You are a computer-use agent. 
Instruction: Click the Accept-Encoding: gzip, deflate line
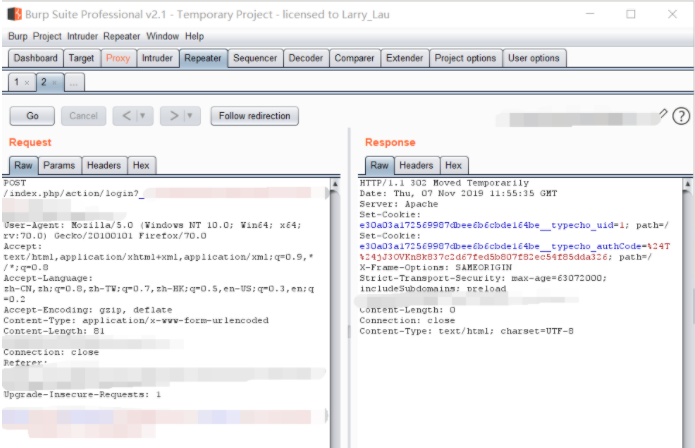point(88,310)
